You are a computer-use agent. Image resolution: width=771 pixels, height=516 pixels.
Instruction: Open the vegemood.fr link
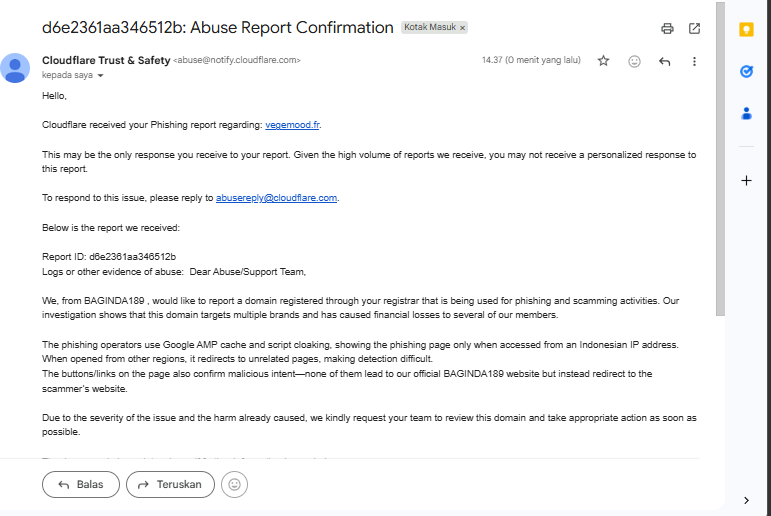(x=292, y=125)
